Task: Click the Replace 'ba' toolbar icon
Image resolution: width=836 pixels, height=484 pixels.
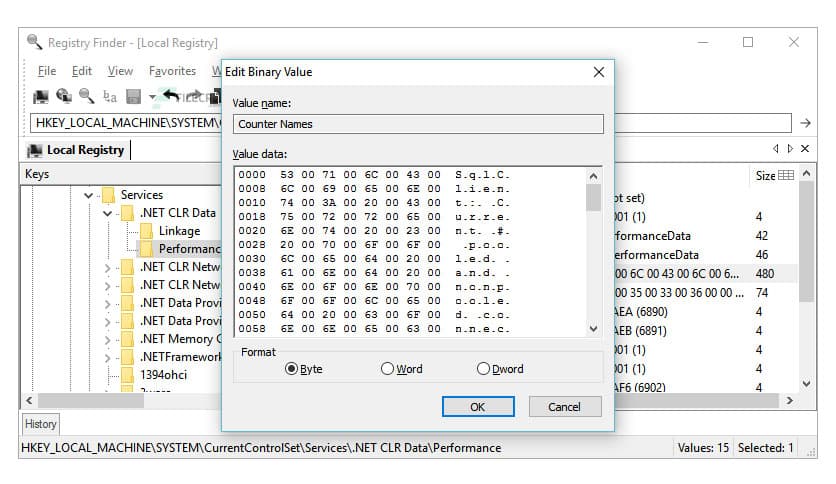Action: click(110, 96)
